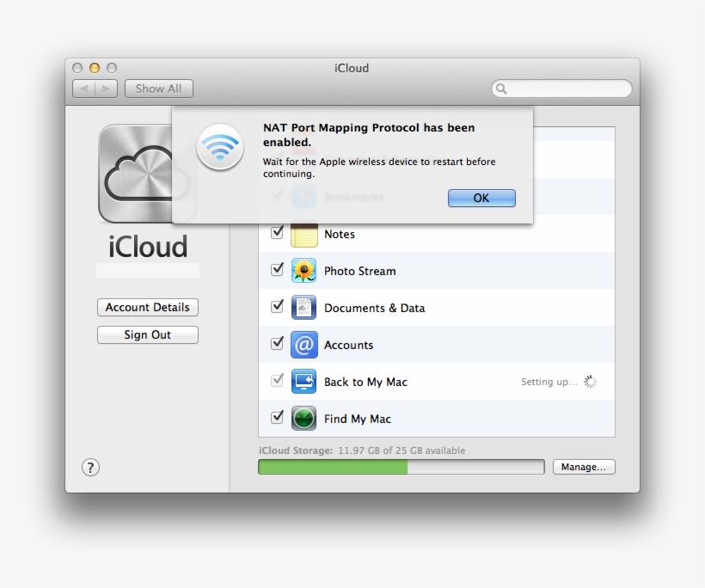
Task: Go forward with the right arrow button
Action: click(106, 89)
